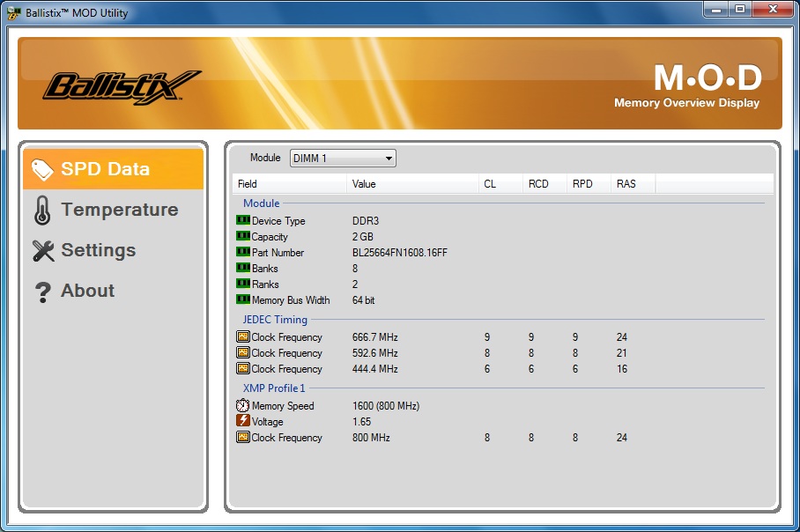Close the Ballistix MOD Utility window
Image resolution: width=800 pixels, height=532 pixels.
pyautogui.click(x=773, y=9)
